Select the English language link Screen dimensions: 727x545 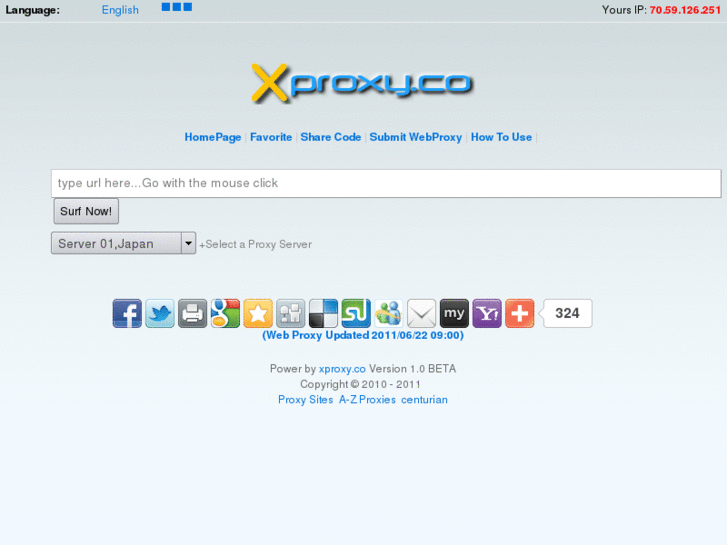(120, 10)
